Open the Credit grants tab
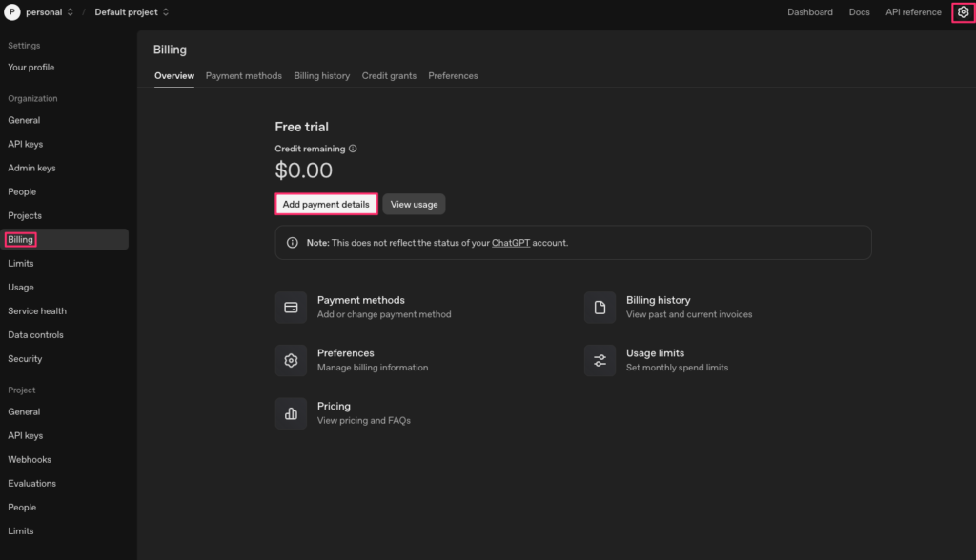This screenshot has width=976, height=560. pos(389,76)
